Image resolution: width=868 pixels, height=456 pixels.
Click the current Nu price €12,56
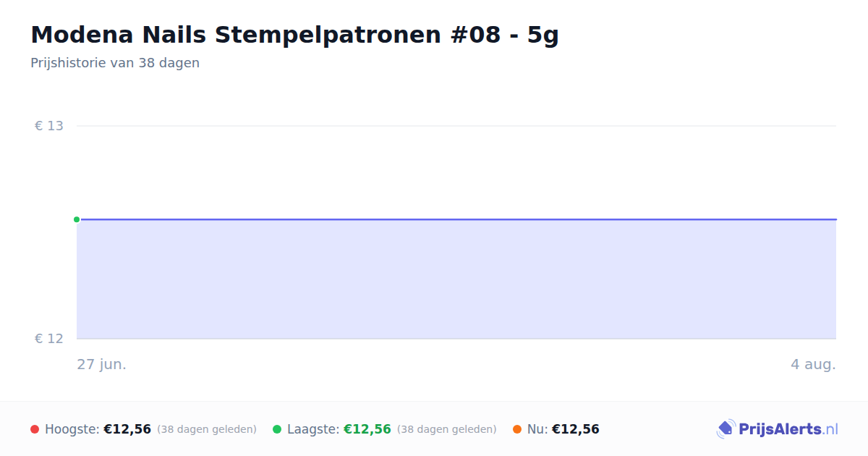[x=576, y=429]
